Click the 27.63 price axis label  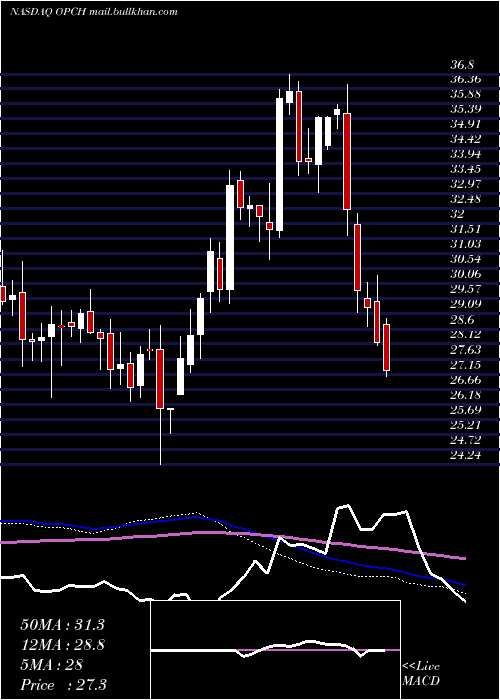466,350
